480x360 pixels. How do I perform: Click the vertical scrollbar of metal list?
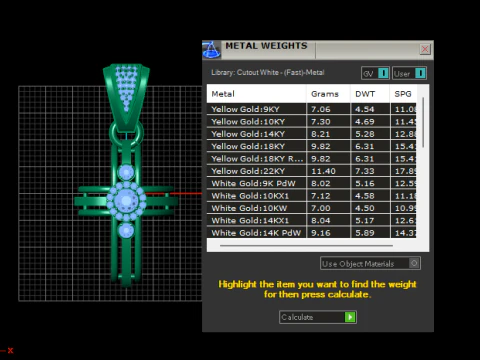(x=423, y=122)
